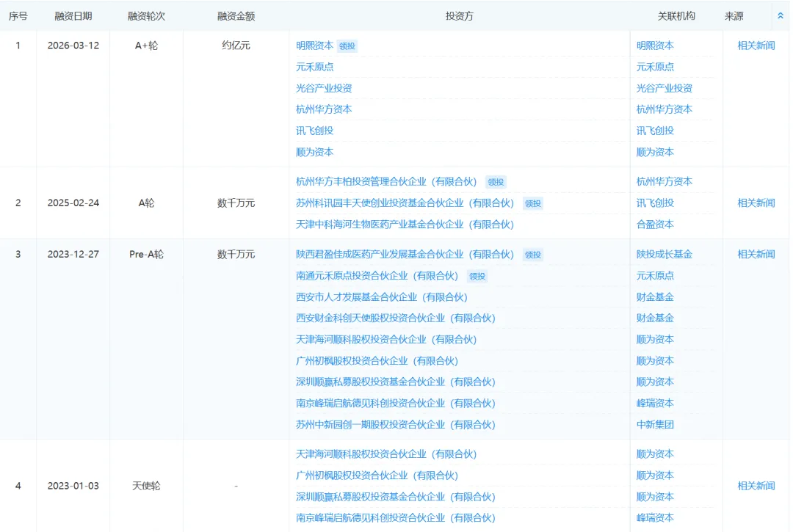Open 陕投成长基金 in the 关联机构 column

click(x=664, y=254)
